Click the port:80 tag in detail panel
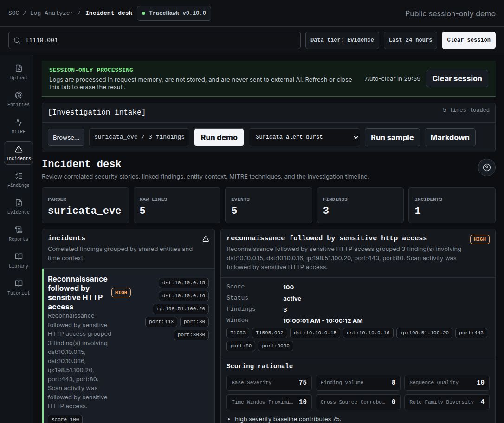Viewport: 504px width, 423px height. pos(241,346)
